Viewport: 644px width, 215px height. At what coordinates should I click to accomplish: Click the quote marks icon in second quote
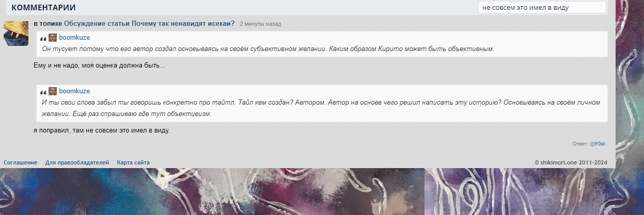tap(43, 92)
